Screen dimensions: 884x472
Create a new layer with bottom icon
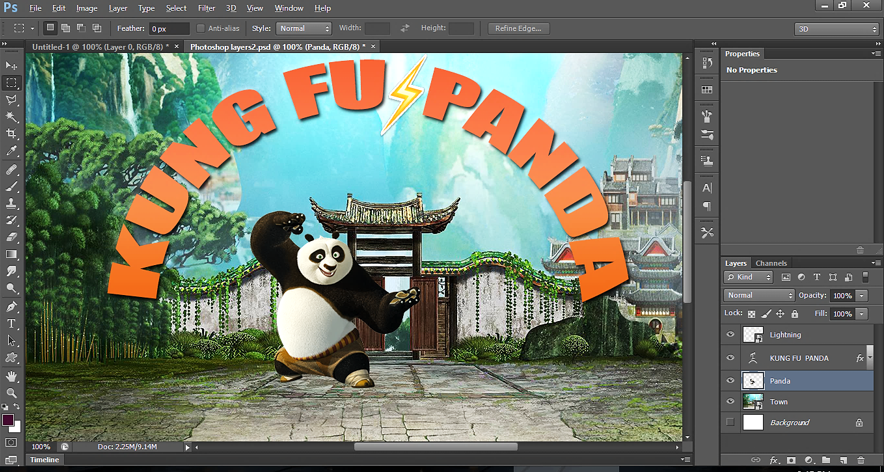click(x=843, y=460)
